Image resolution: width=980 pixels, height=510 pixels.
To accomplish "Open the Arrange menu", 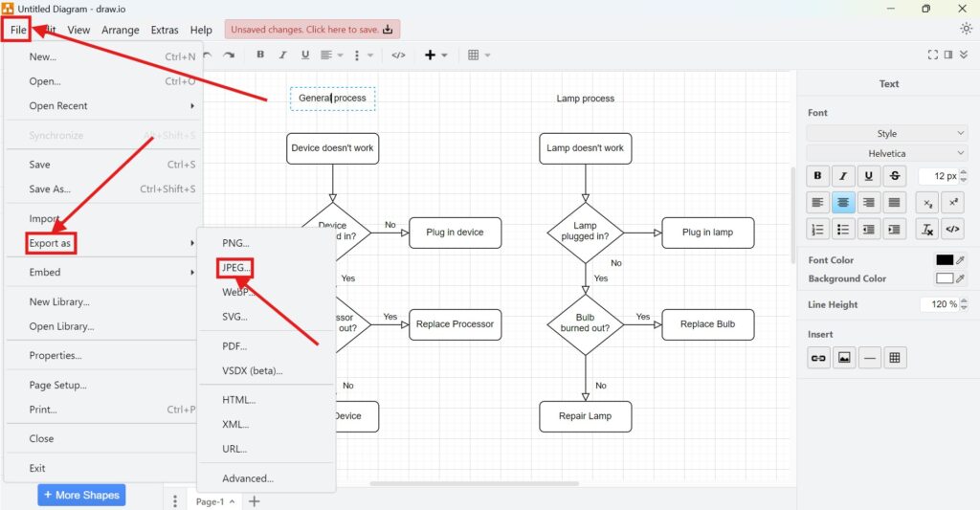I will click(x=121, y=30).
